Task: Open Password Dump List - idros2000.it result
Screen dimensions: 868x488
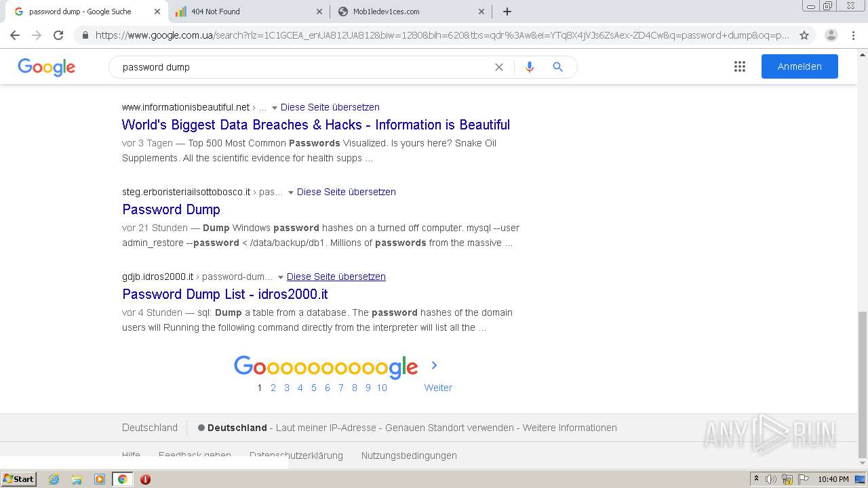Action: [x=225, y=294]
